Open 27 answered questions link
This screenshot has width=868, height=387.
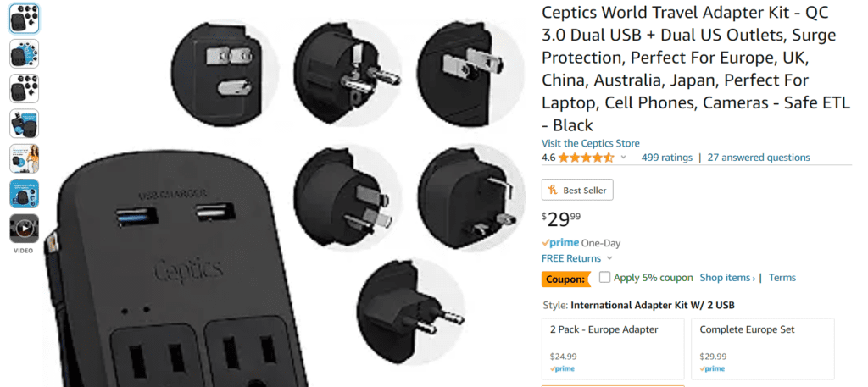point(759,158)
